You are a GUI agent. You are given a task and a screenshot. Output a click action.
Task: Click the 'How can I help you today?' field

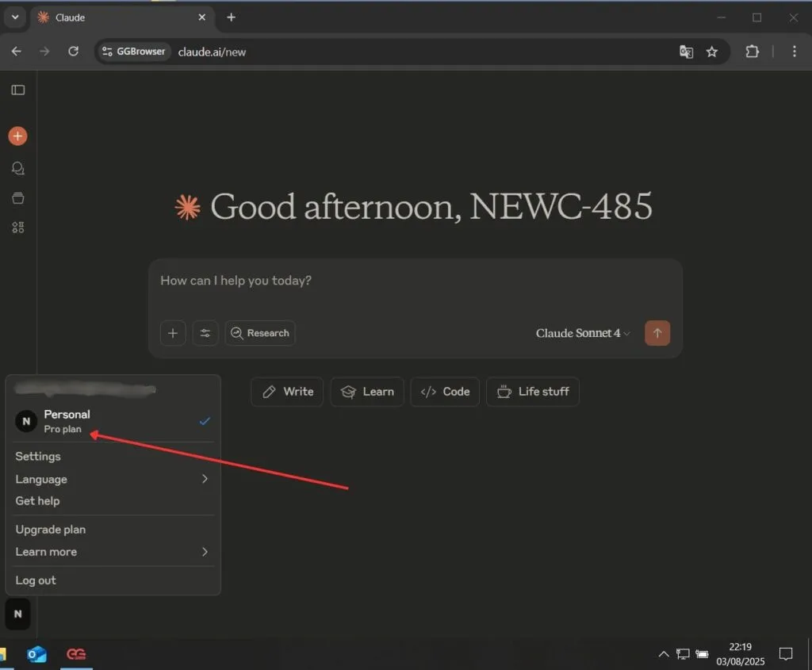(414, 281)
